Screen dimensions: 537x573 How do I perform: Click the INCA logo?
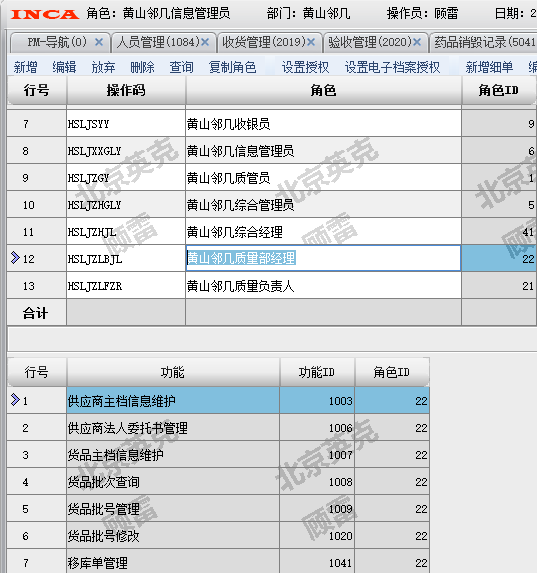point(45,15)
